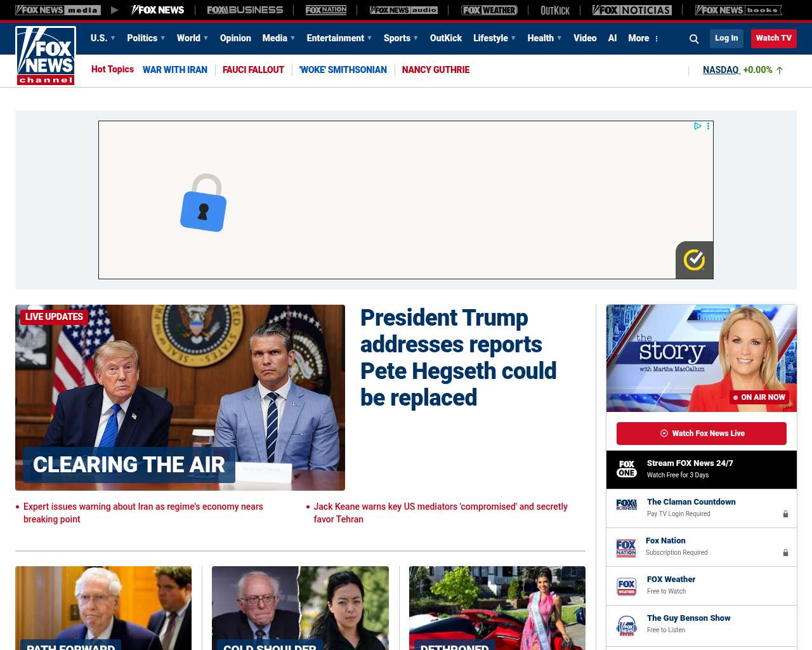Click the 'Hot Topics' label
The image size is (812, 650).
[112, 69]
